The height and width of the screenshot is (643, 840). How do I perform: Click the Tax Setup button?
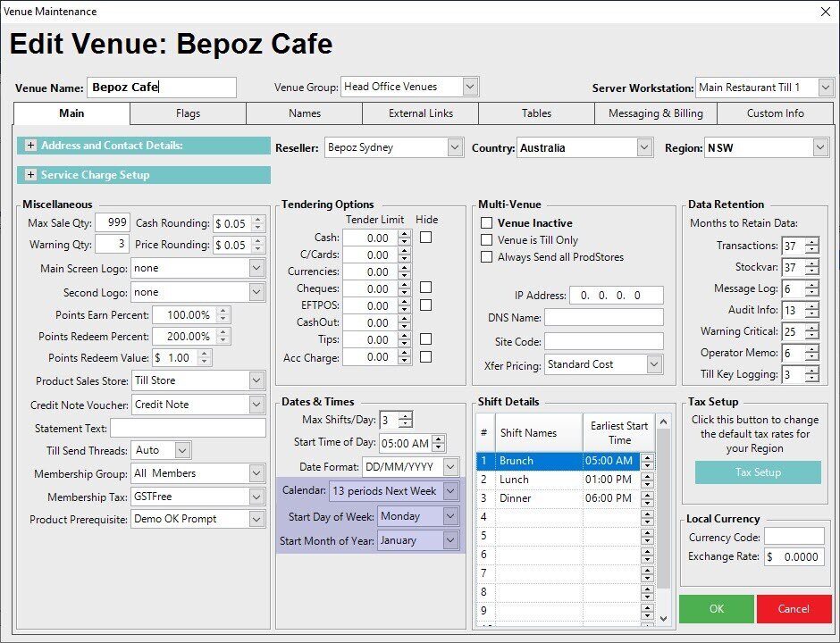coord(758,472)
